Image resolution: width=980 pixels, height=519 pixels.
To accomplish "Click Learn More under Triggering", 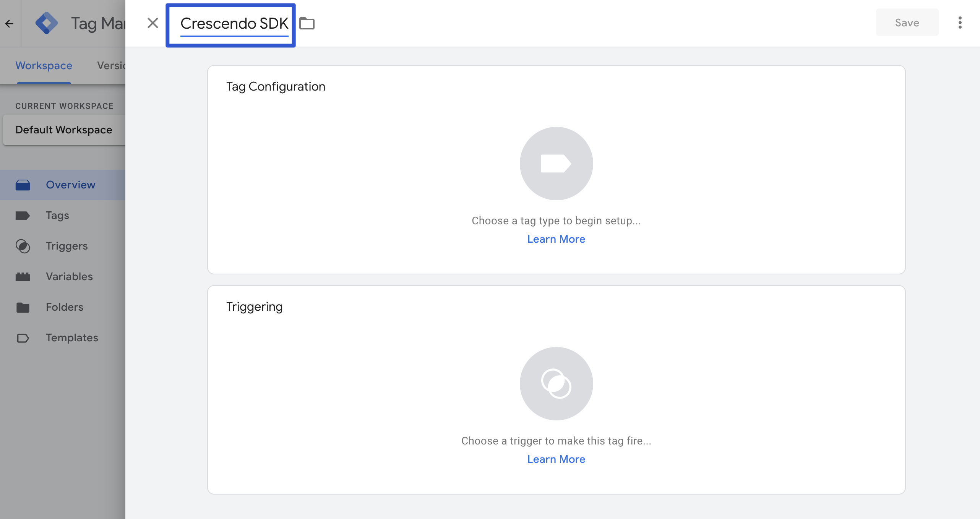I will [x=556, y=459].
